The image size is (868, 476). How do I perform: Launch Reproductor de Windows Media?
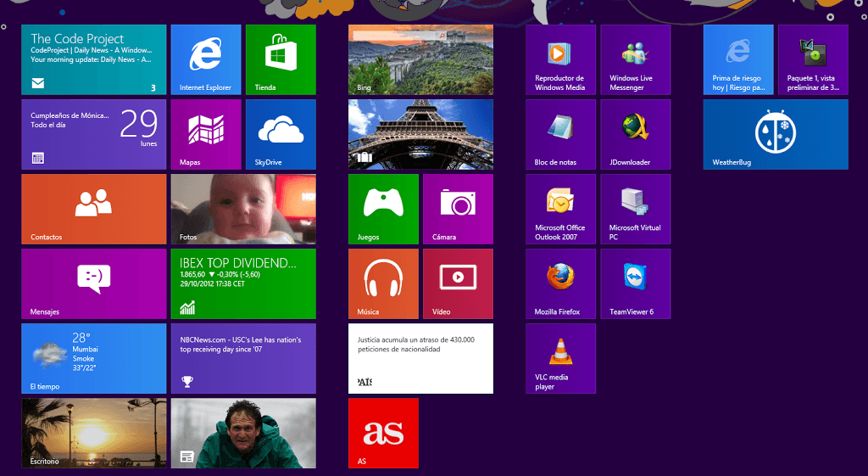point(561,60)
